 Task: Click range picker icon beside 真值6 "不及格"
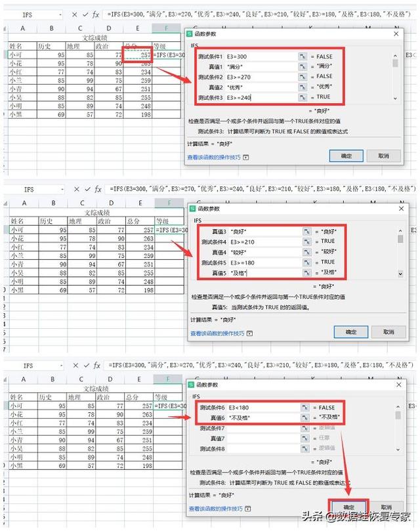click(x=305, y=418)
